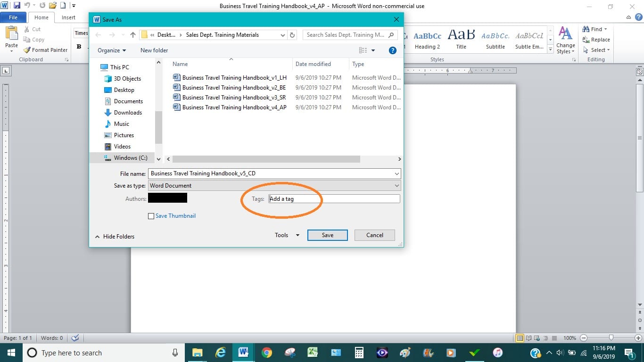
Task: Open the Save as type dropdown
Action: click(396, 185)
